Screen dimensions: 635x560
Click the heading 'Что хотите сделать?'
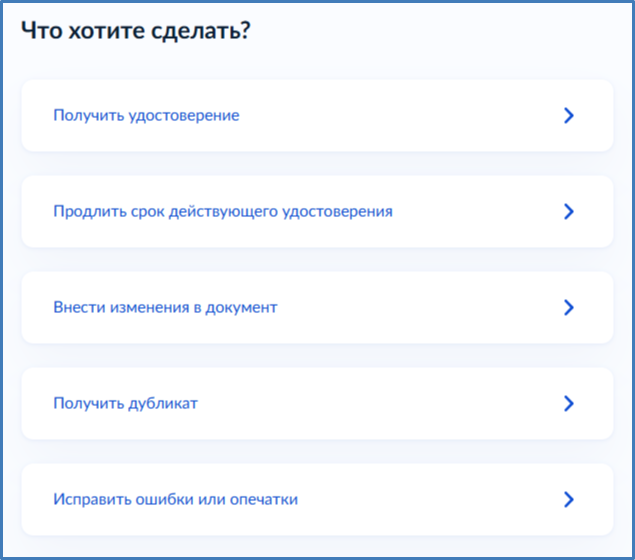click(x=135, y=31)
